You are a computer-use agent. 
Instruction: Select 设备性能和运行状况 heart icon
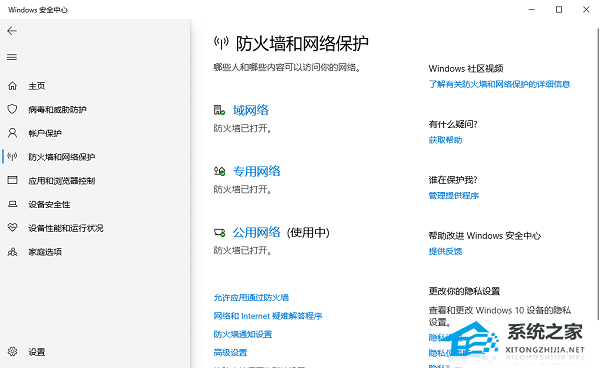click(12, 228)
